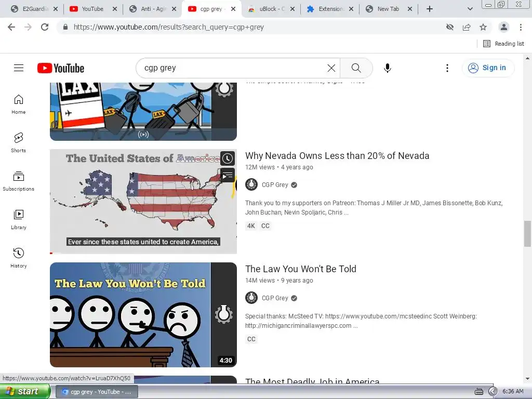This screenshot has height=399, width=532.
Task: Open Subscriptions in the sidebar
Action: (19, 181)
